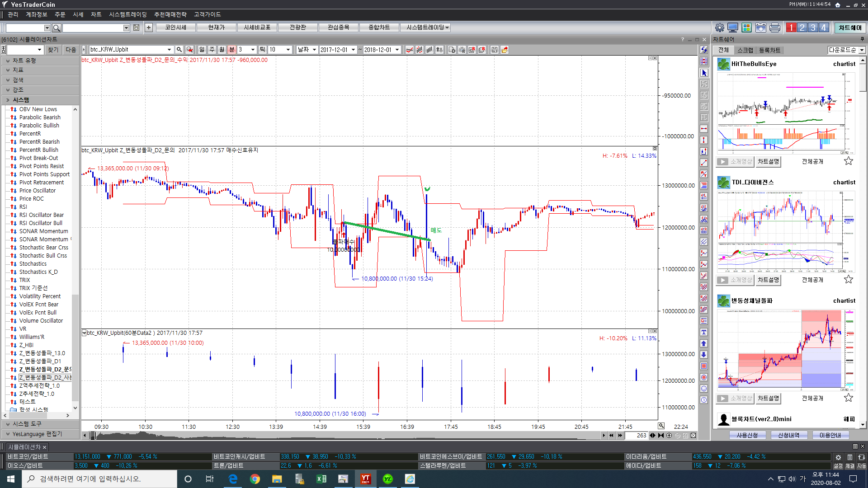
Task: Switch to screen layout number 2
Action: tap(802, 28)
